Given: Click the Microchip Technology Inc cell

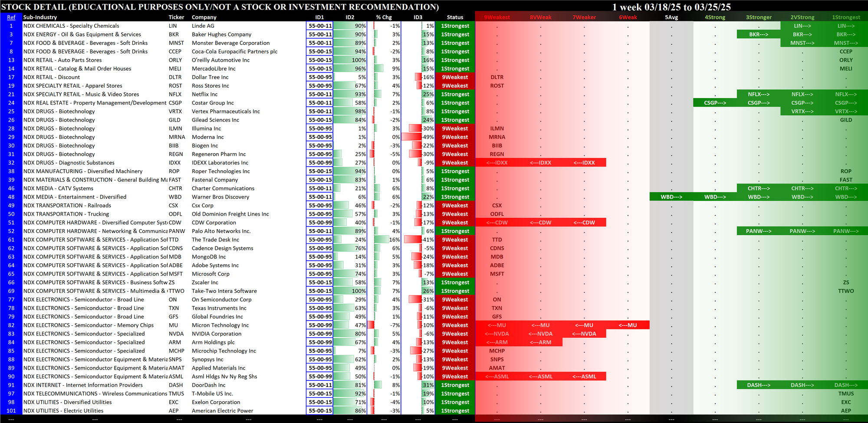Looking at the screenshot, I should 224,351.
